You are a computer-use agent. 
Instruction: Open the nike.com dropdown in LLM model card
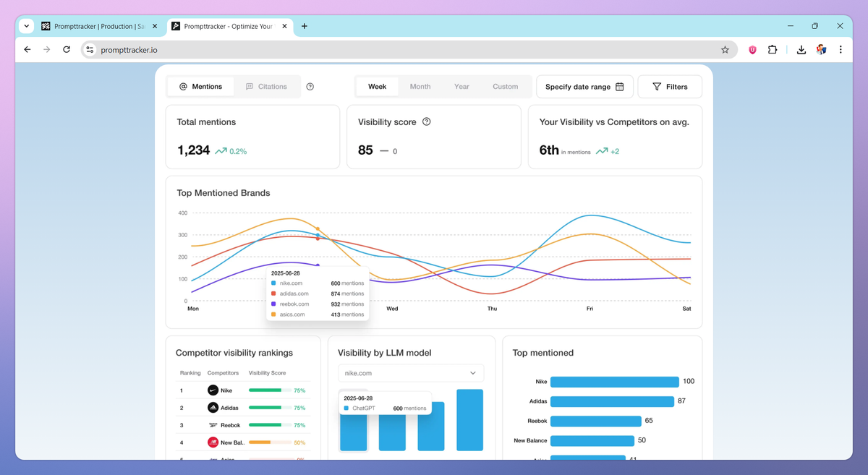(411, 373)
